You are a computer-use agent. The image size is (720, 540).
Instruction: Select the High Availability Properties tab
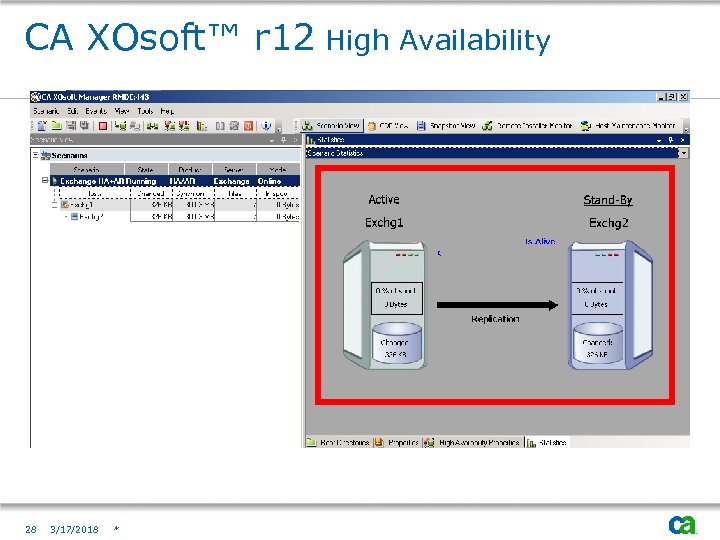coord(473,443)
